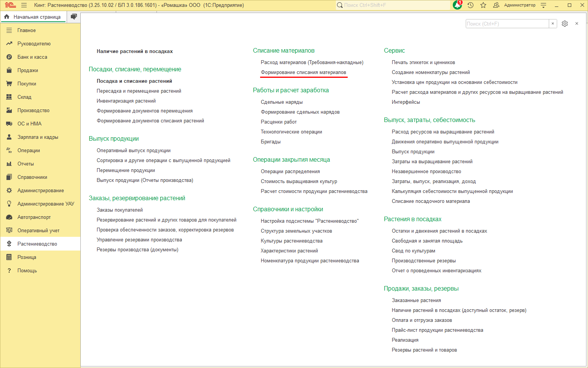Expand the service options dropdown in title bar
588x368 pixels.
coord(543,5)
